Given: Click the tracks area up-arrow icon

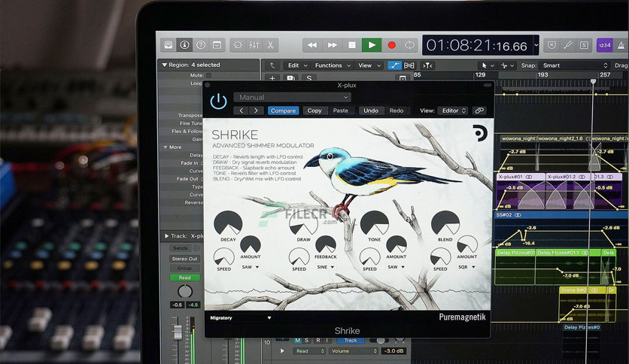Looking at the screenshot, I should 272,65.
